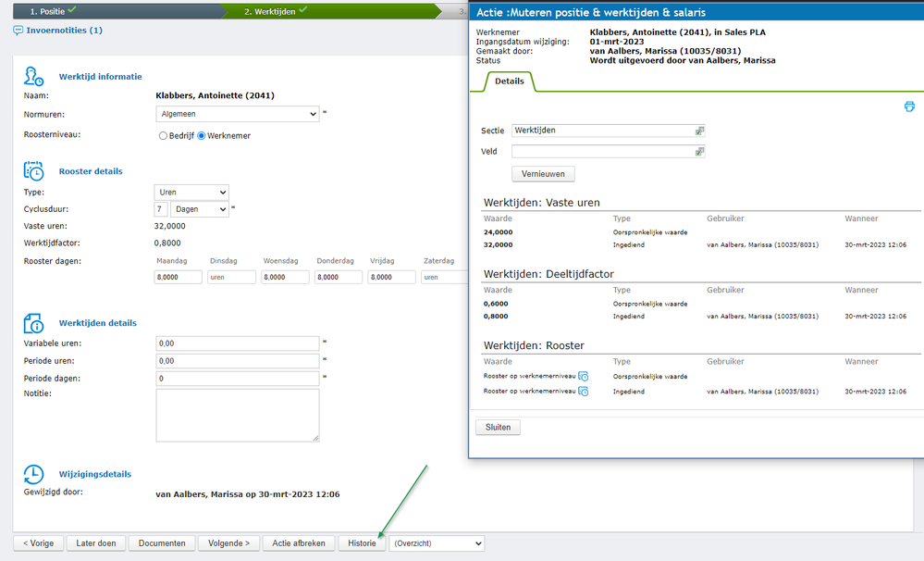Click the < Vorige button

pos(38,543)
